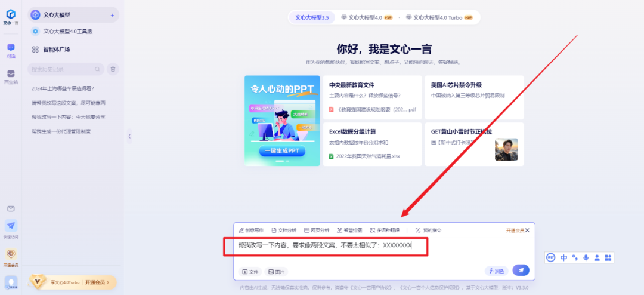This screenshot has height=295, width=644.
Task: Open 智慧绘图 smart drawing tool
Action: pyautogui.click(x=349, y=230)
